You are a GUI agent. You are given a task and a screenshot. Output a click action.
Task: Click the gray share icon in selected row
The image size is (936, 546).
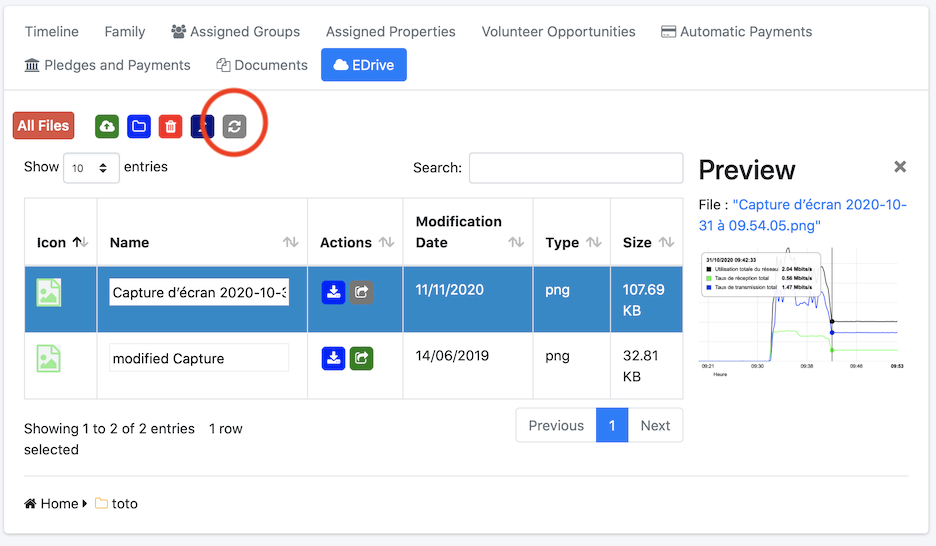(x=361, y=292)
